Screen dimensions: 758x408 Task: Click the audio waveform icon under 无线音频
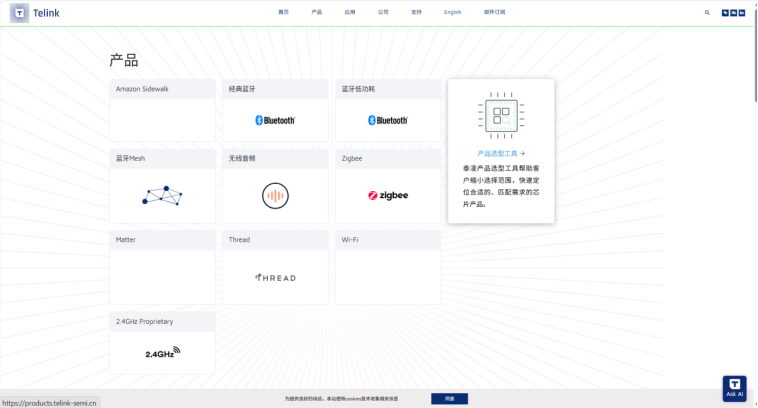(275, 196)
